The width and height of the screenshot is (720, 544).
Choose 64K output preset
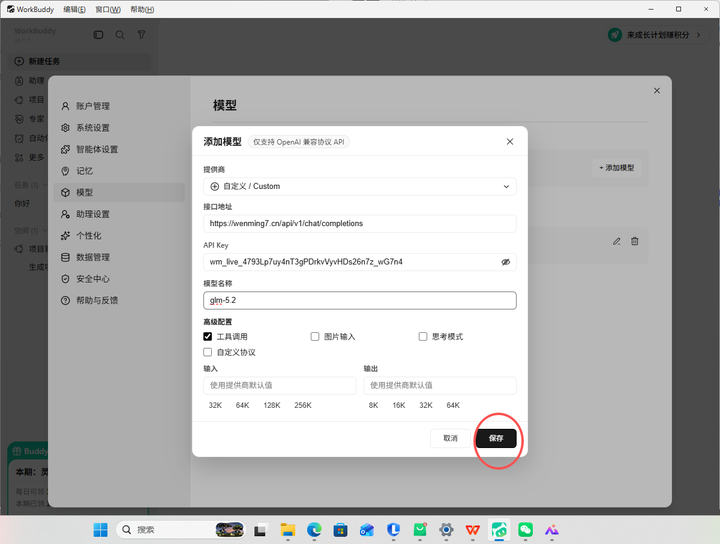click(453, 405)
